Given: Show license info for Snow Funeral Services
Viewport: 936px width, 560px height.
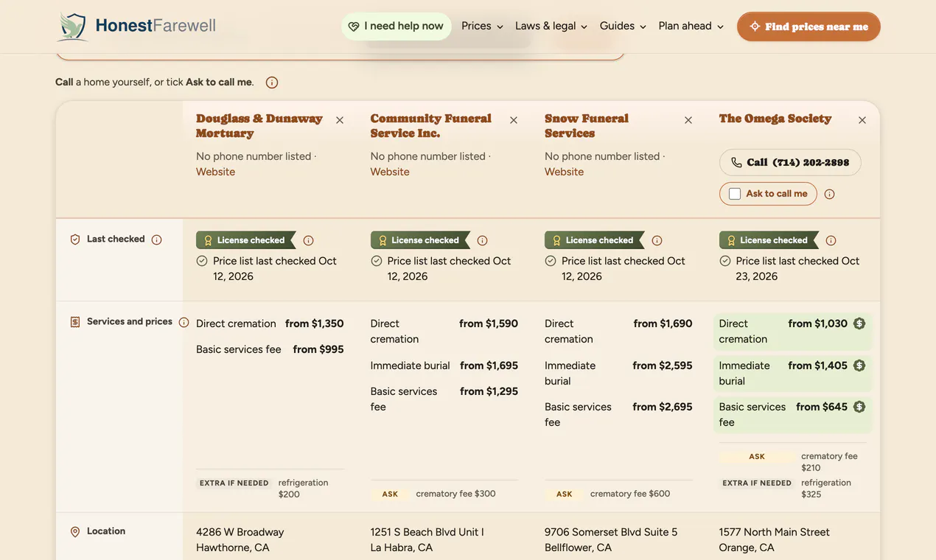Looking at the screenshot, I should pos(657,240).
